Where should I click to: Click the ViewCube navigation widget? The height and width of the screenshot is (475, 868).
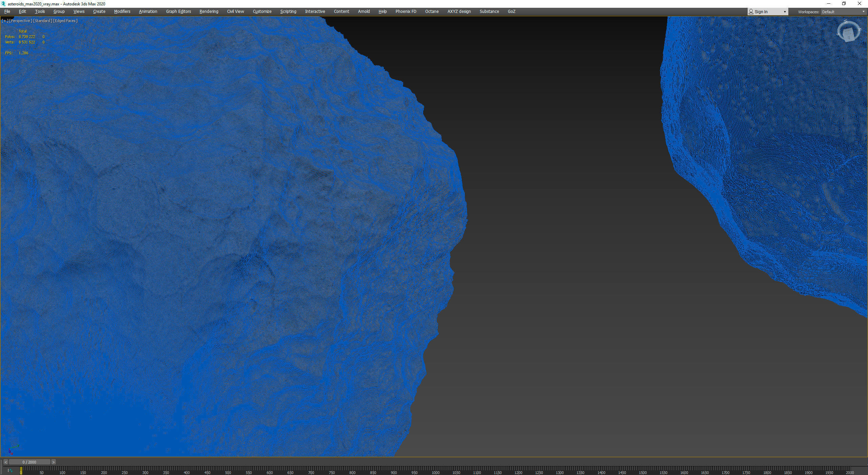point(849,32)
